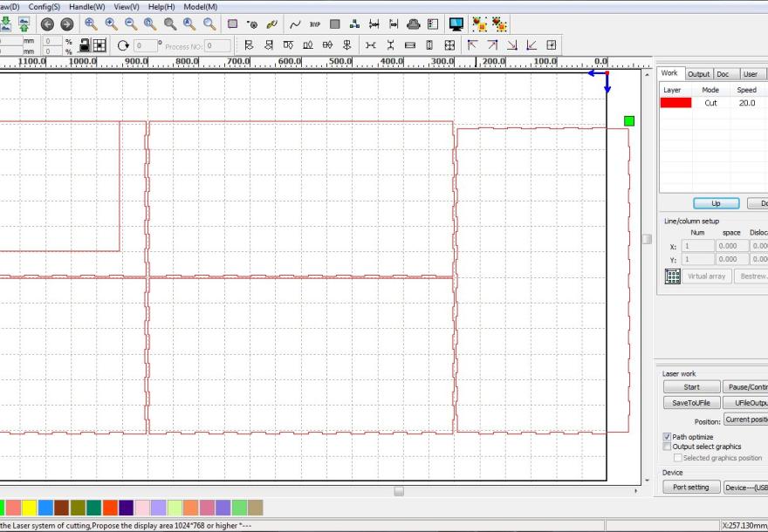Click the set laser origin dot icon
768x532 pixels.
click(x=252, y=24)
